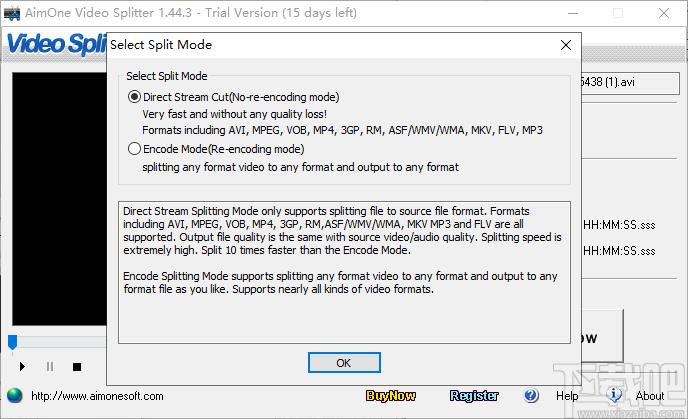The image size is (688, 419).
Task: Minimize the AimOne Video Splitter window
Action: click(573, 13)
